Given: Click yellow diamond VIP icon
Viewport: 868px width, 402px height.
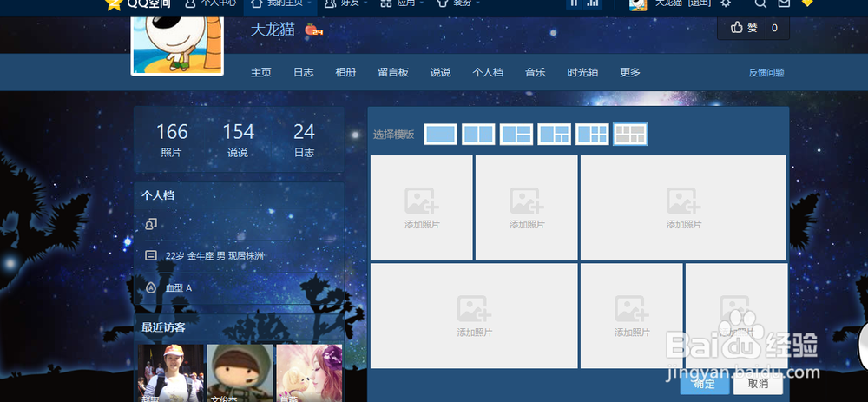Looking at the screenshot, I should [807, 3].
